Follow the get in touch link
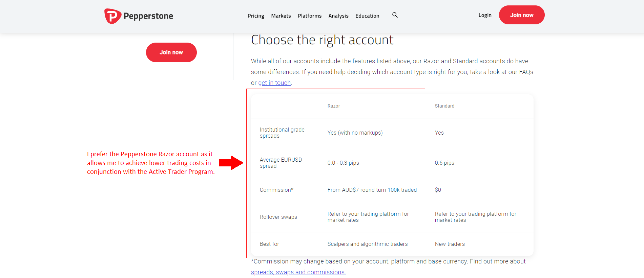 (x=274, y=83)
